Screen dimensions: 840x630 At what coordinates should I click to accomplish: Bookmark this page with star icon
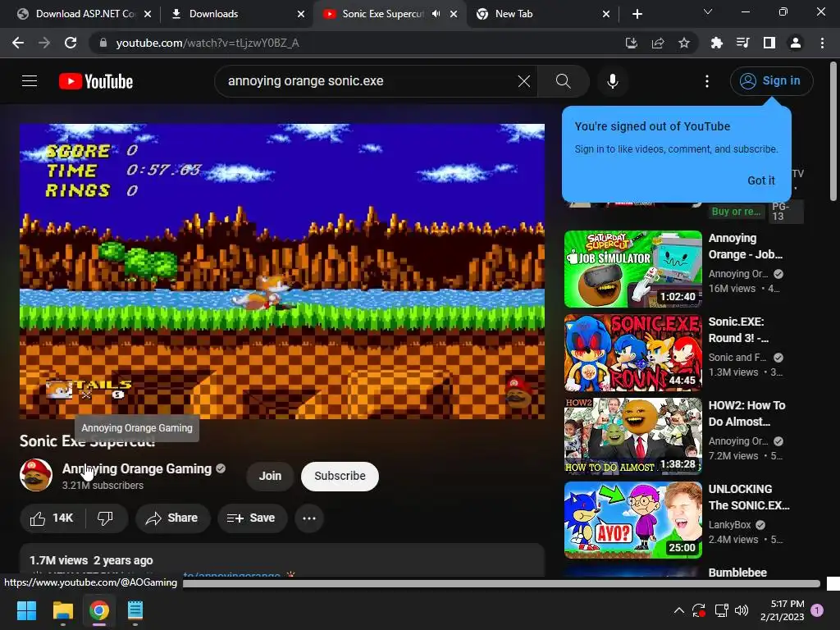pos(684,43)
